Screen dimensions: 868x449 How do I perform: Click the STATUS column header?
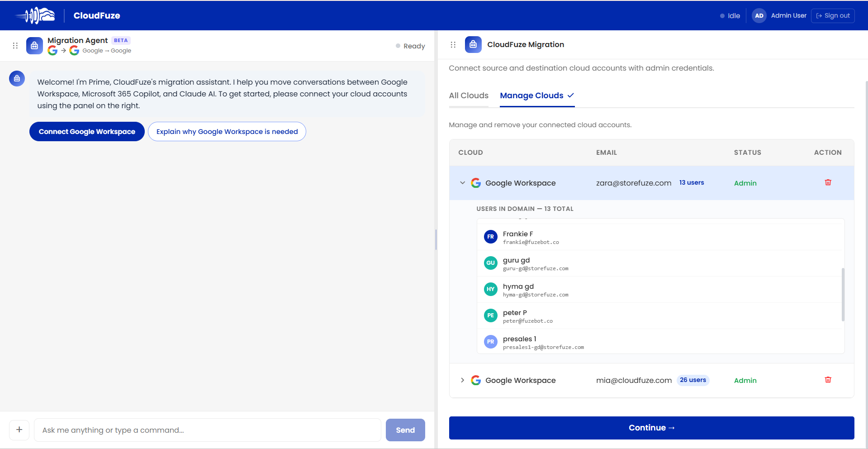click(747, 153)
